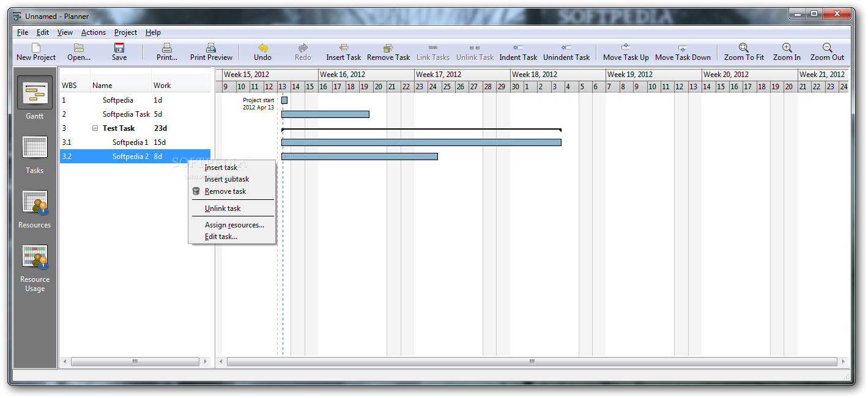This screenshot has width=868, height=398.
Task: Click the Softpedia 2 bar in Gantt chart
Action: coord(360,157)
